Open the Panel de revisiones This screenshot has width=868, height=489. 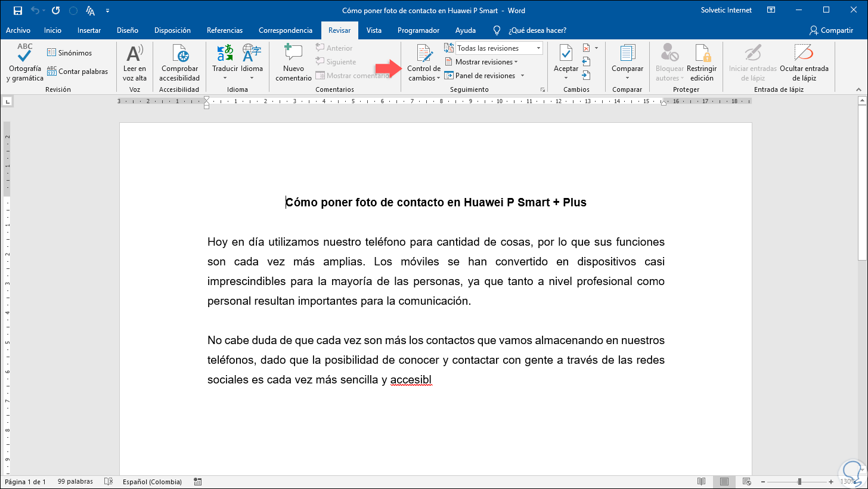[480, 76]
